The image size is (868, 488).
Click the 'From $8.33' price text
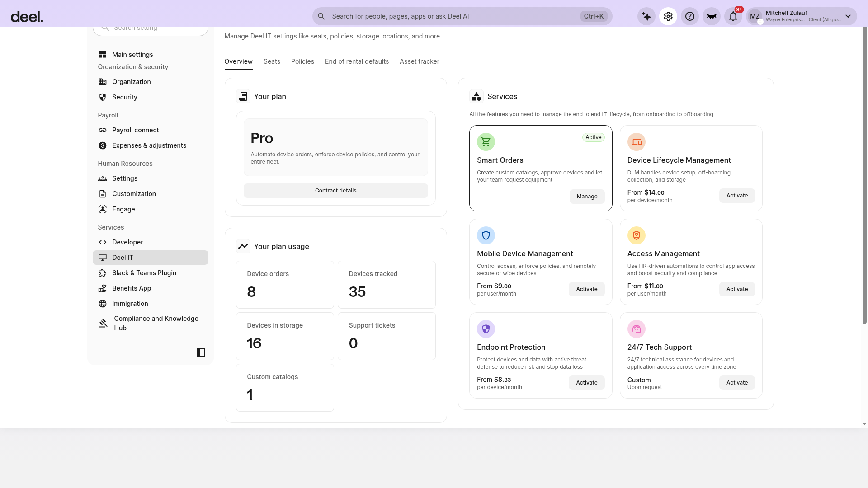pos(494,380)
